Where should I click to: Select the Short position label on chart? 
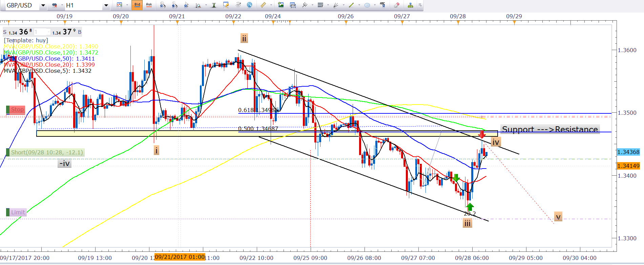click(46, 152)
